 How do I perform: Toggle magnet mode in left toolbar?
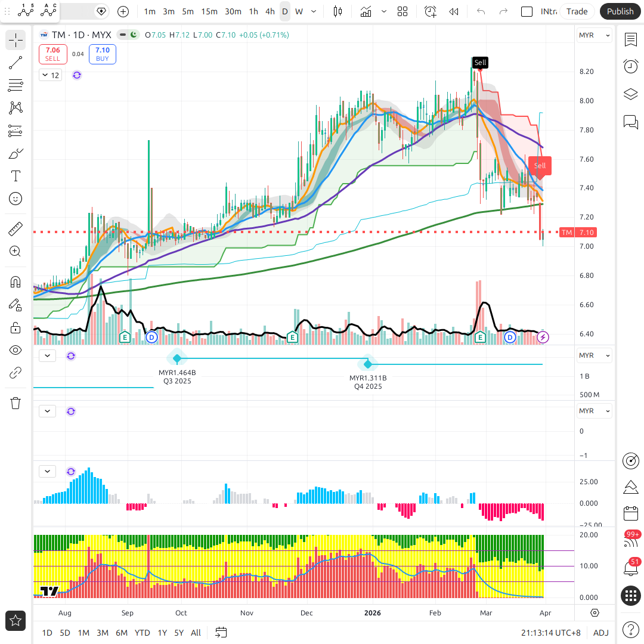pyautogui.click(x=16, y=281)
